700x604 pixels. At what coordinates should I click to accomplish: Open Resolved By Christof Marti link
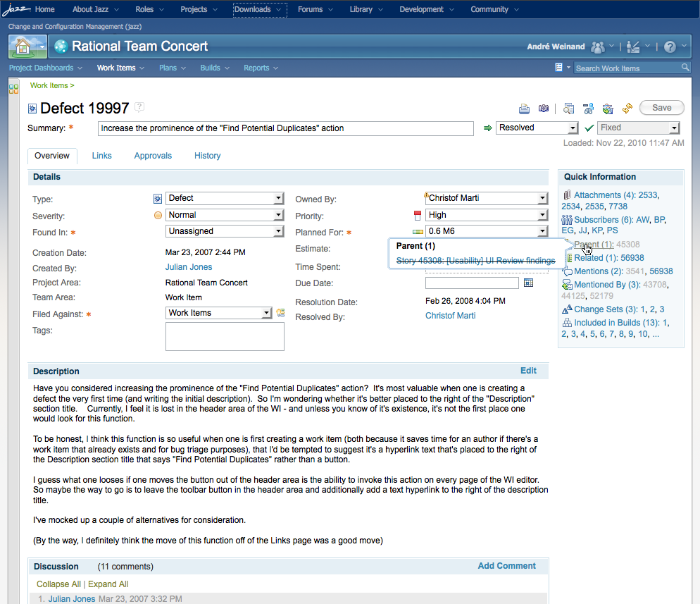(451, 316)
